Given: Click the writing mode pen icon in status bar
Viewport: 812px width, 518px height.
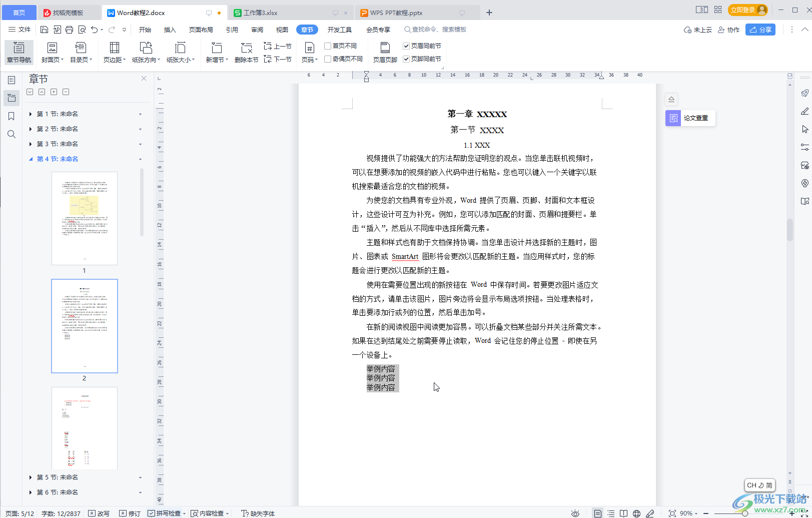Looking at the screenshot, I should click(x=650, y=513).
